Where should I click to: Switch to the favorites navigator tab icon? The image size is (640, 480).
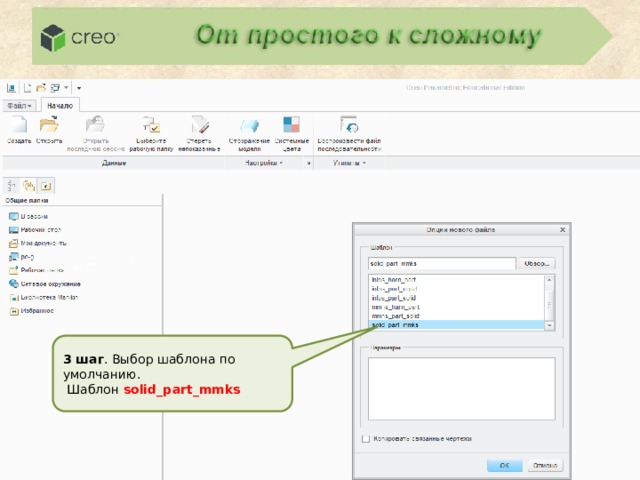coord(46,186)
